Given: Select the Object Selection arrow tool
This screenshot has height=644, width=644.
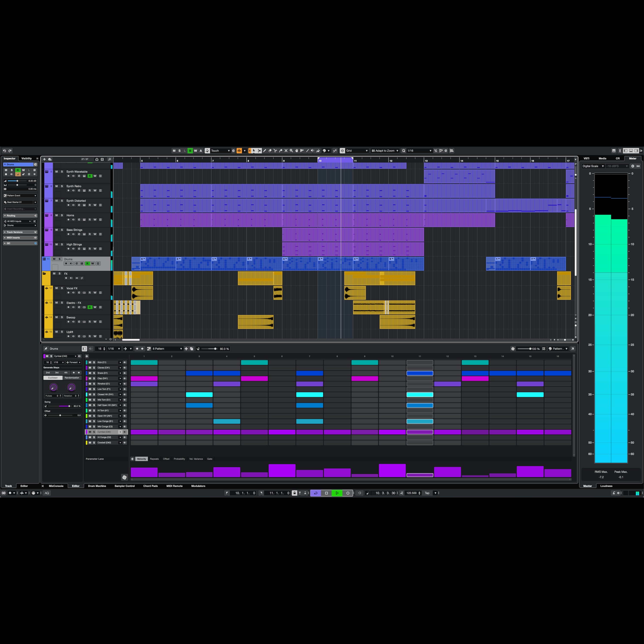Looking at the screenshot, I should coord(254,151).
